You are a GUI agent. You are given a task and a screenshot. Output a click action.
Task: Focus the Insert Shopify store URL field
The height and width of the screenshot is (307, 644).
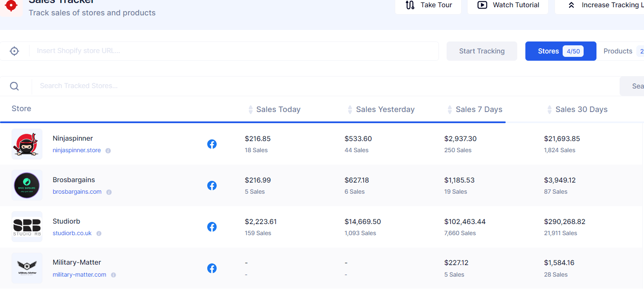(236, 51)
